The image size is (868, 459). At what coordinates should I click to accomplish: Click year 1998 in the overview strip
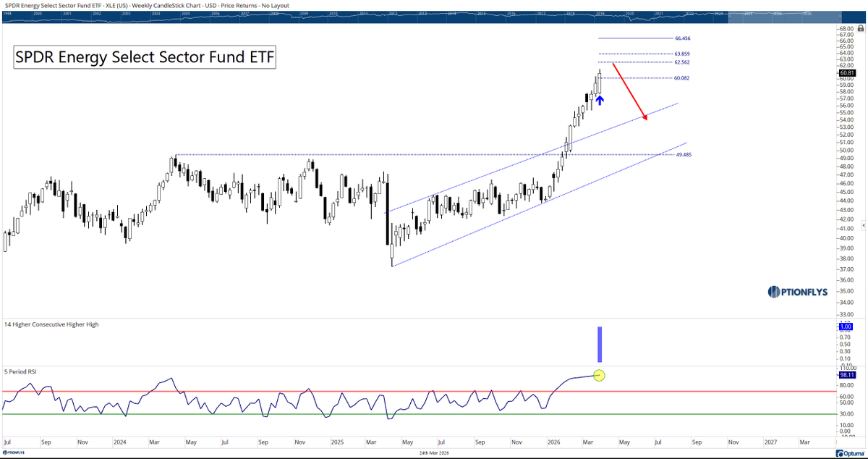click(x=7, y=13)
